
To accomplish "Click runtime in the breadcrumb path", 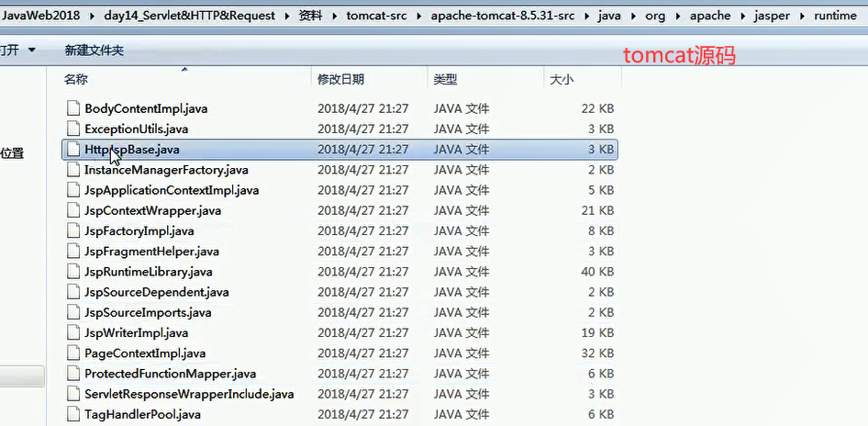I will [x=835, y=16].
